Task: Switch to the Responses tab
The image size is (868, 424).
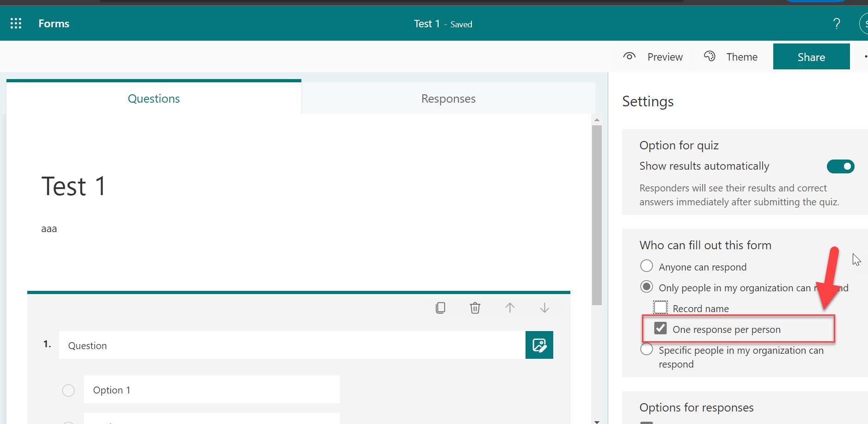Action: point(448,98)
